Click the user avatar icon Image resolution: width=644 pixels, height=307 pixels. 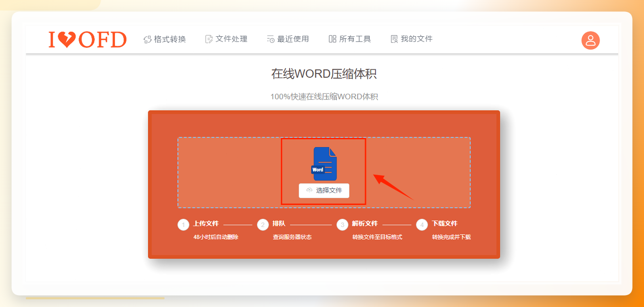pos(591,40)
